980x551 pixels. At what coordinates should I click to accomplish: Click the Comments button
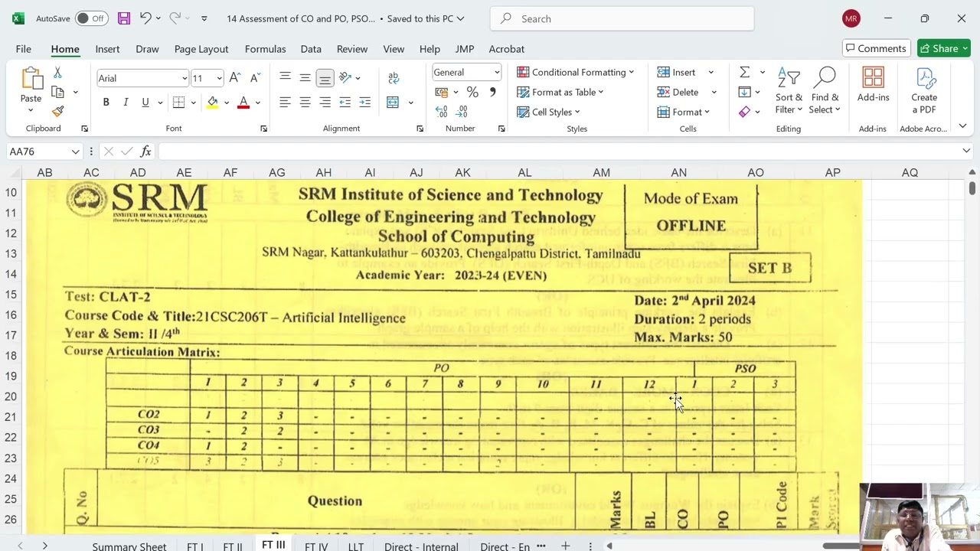tap(877, 48)
